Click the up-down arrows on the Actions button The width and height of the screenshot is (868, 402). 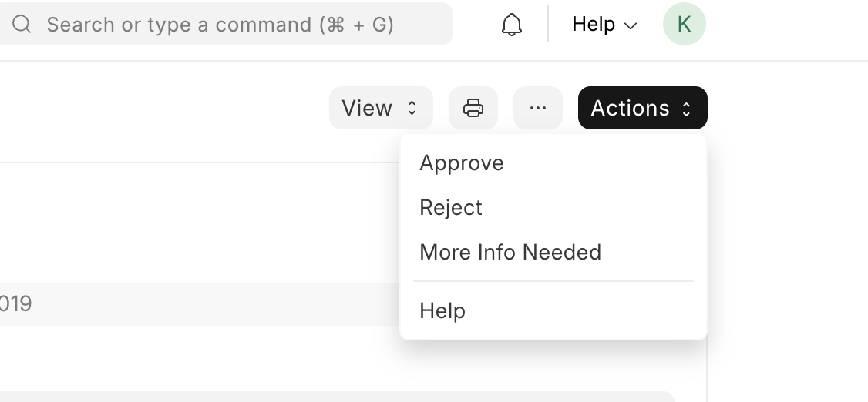pyautogui.click(x=686, y=109)
